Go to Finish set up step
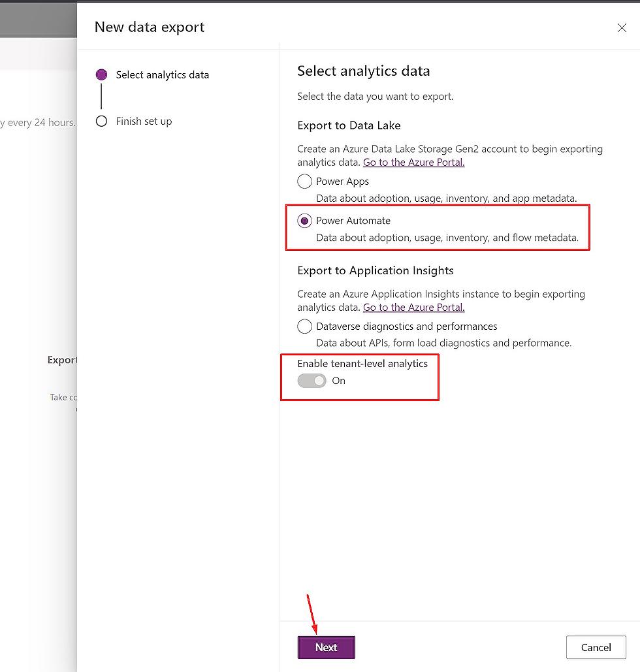The width and height of the screenshot is (640, 672). 144,121
